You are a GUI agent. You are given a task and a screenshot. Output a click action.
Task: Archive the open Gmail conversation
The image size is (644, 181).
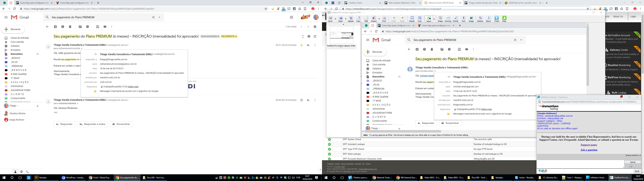tap(55, 27)
